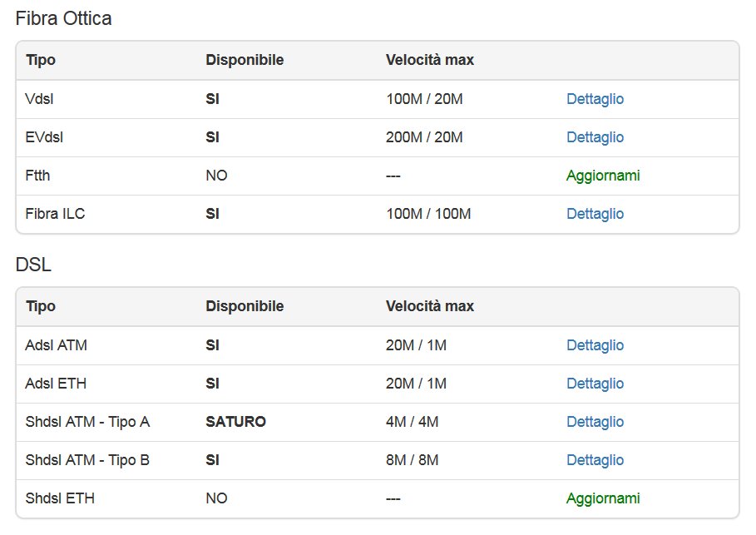Open Dettaglio for Shdsl ATM - Tipo A
This screenshot has height=535, width=756.
(595, 422)
